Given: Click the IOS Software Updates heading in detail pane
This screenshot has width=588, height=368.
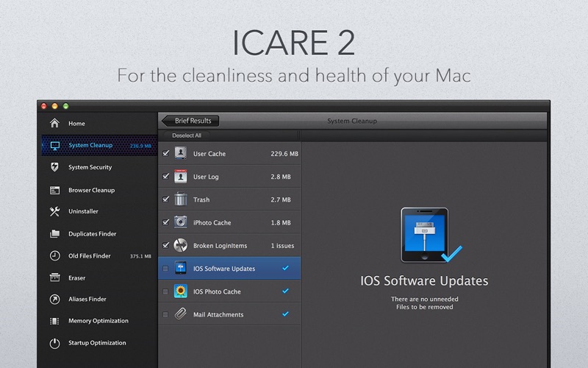Looking at the screenshot, I should (424, 281).
